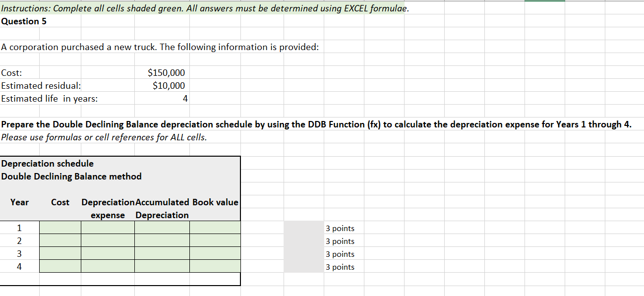Click the '3 points' label beside Year 3
This screenshot has width=644, height=296.
tap(340, 254)
